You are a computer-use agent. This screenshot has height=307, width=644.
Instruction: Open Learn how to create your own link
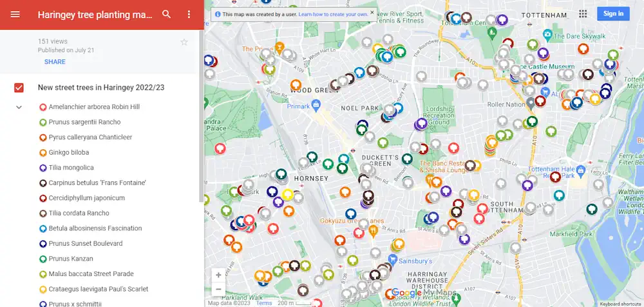pyautogui.click(x=333, y=14)
